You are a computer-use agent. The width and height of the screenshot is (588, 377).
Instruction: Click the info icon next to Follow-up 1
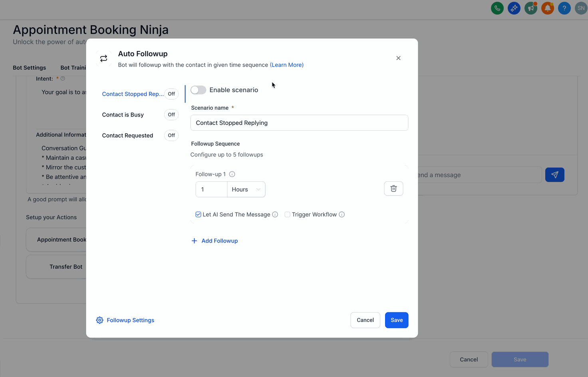232,174
